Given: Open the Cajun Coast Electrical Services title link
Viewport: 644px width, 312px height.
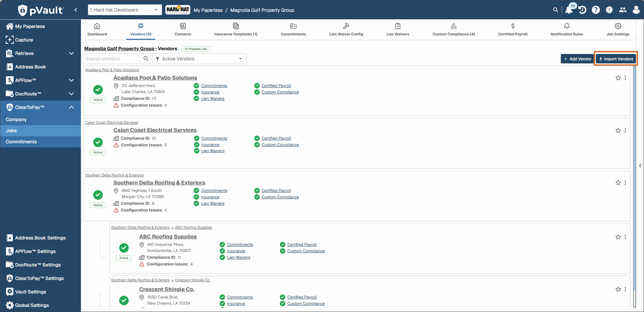Looking at the screenshot, I should [155, 130].
